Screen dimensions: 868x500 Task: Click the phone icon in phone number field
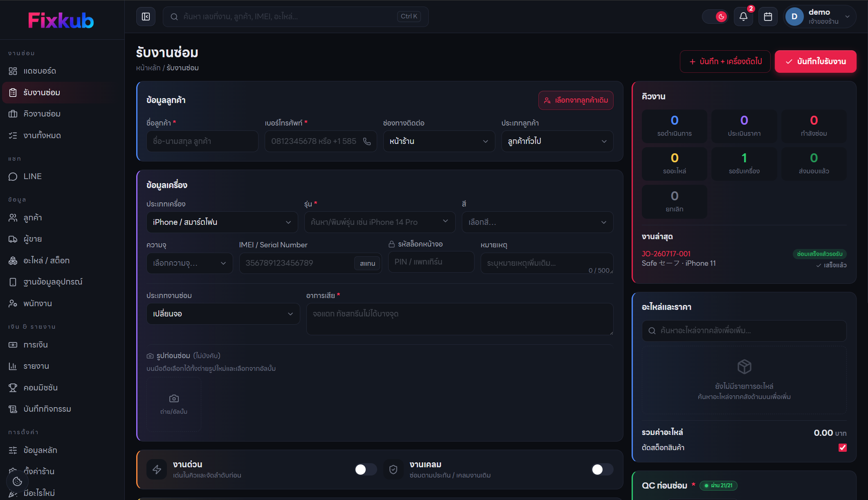click(367, 141)
